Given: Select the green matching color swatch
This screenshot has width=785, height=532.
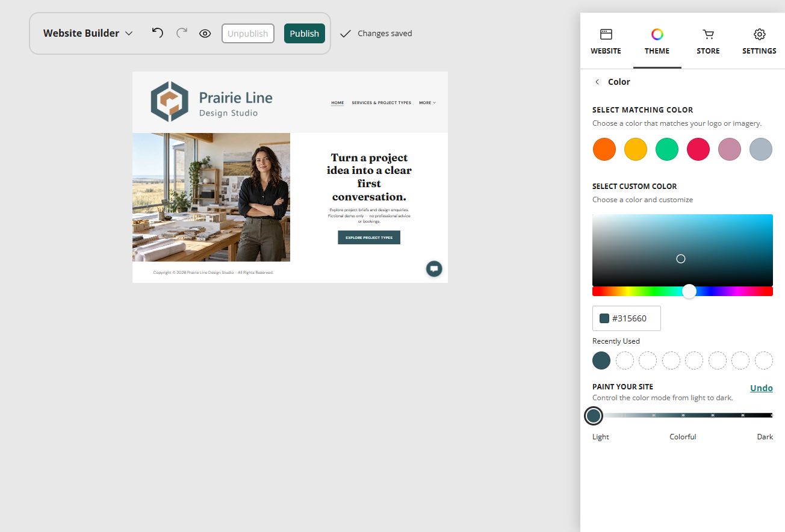Looking at the screenshot, I should click(667, 149).
